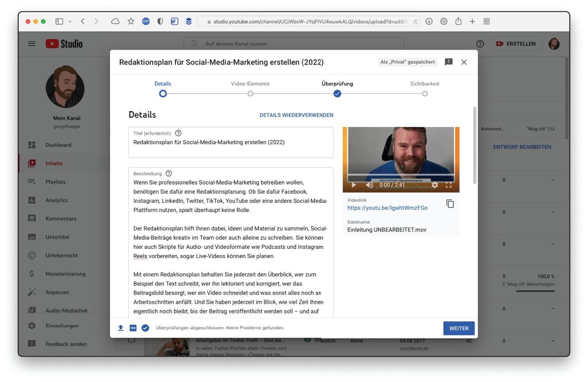Go back in Safari
The height and width of the screenshot is (382, 588).
click(x=83, y=22)
